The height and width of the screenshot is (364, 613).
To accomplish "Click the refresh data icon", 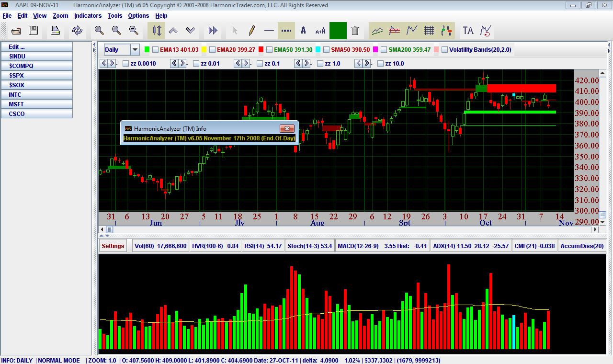I will click(77, 31).
